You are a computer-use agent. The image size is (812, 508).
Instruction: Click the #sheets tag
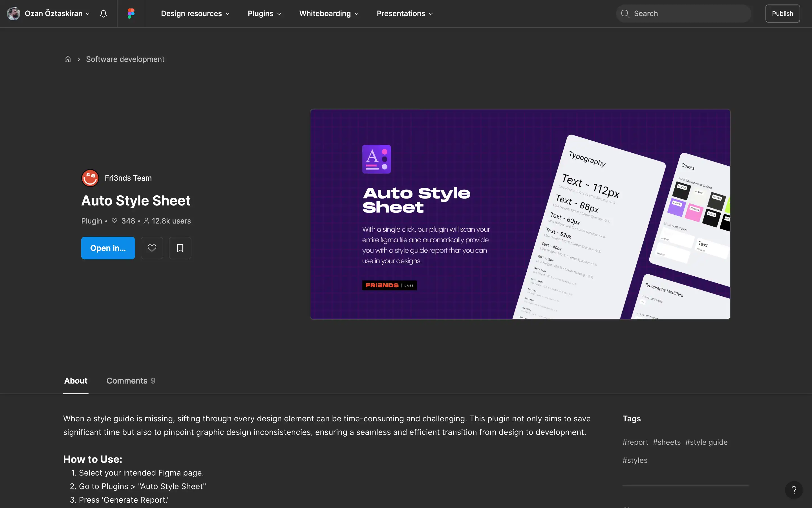click(667, 442)
